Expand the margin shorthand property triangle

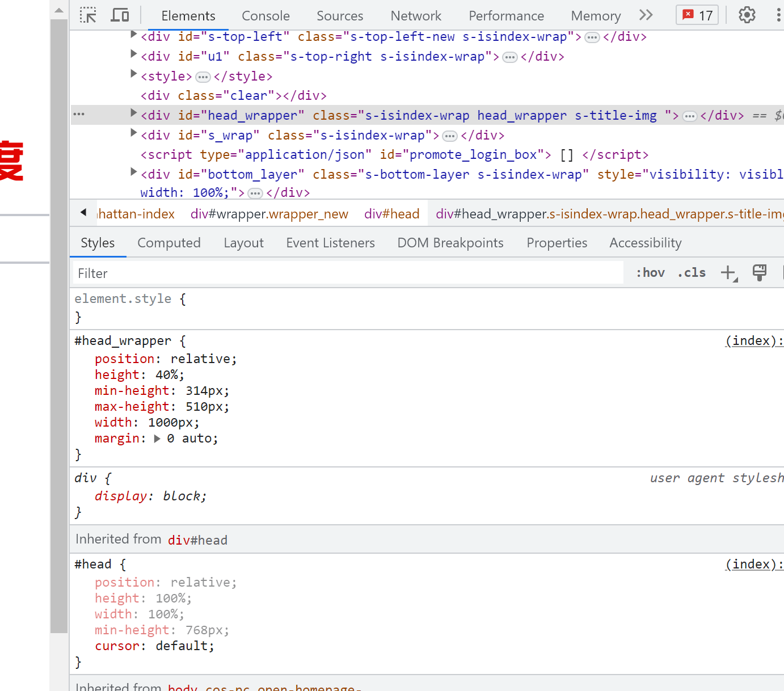(157, 439)
